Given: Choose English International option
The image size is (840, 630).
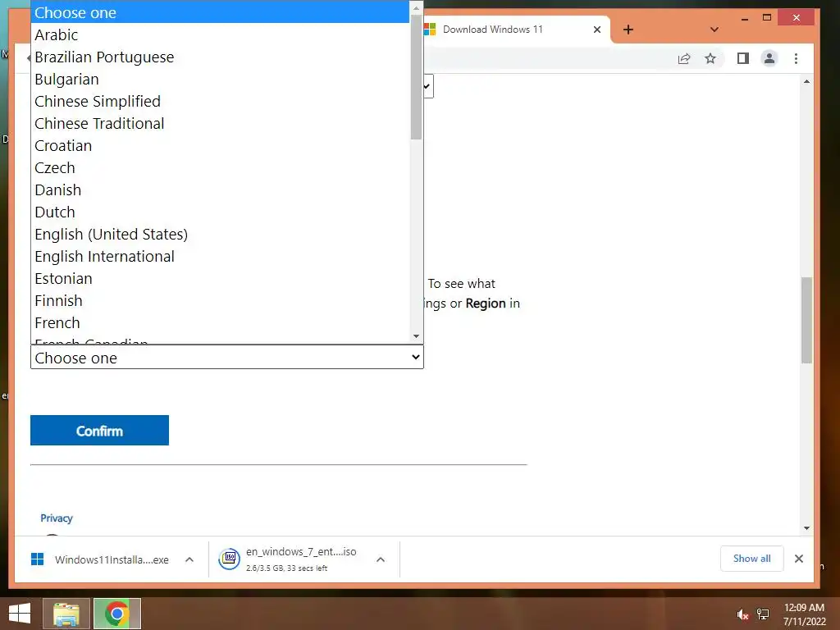Looking at the screenshot, I should point(220,257).
